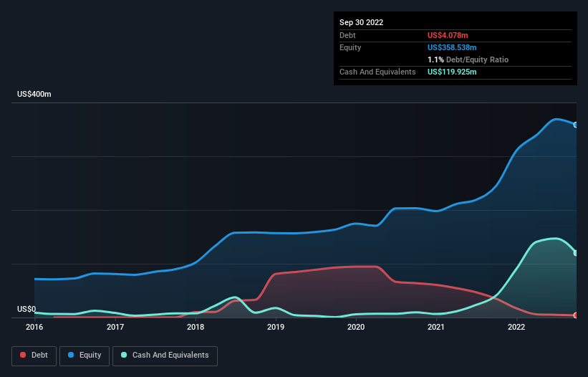Toggle the Equity series legend button
This screenshot has width=588, height=377.
click(x=85, y=355)
